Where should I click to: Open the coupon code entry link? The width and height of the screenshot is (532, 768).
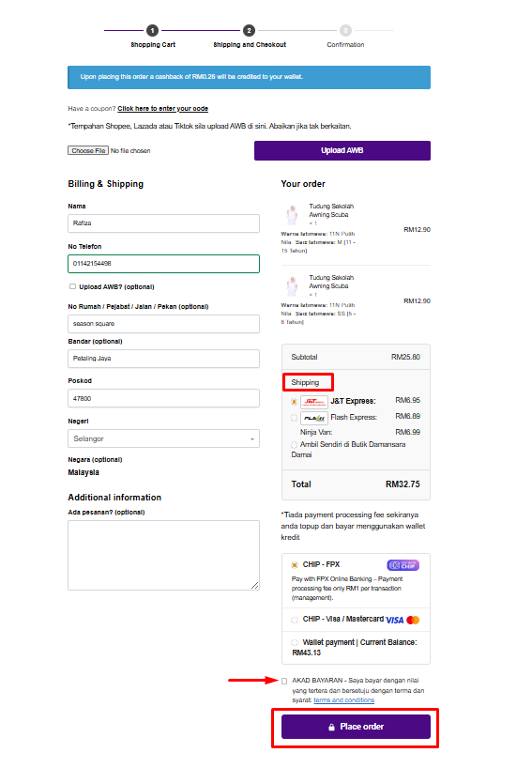[x=162, y=109]
